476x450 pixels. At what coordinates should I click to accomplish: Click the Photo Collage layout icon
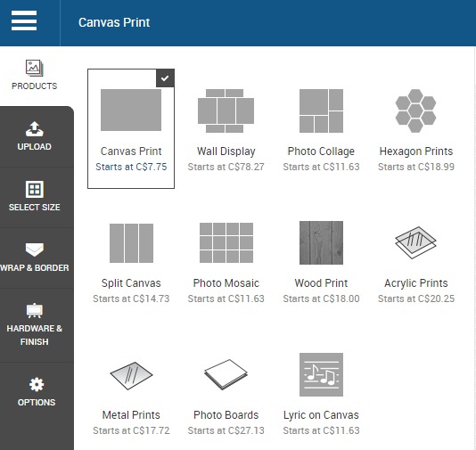(x=321, y=110)
